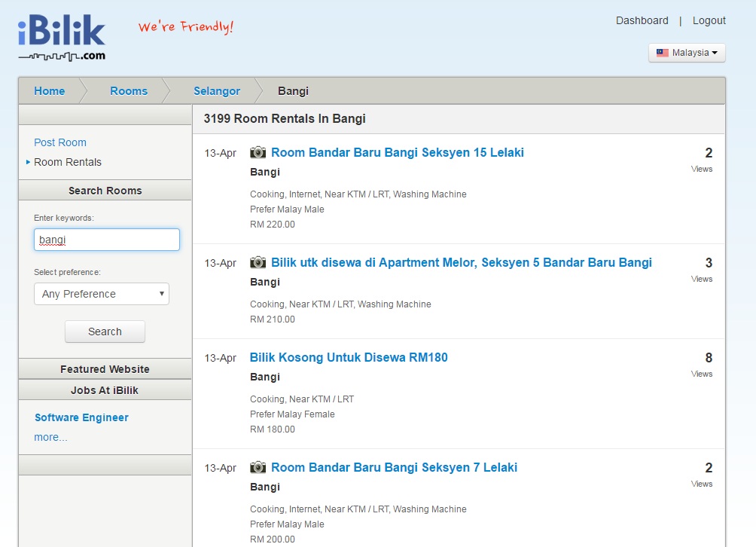Image resolution: width=756 pixels, height=547 pixels.
Task: Click the more... jobs link
Action: tap(50, 437)
